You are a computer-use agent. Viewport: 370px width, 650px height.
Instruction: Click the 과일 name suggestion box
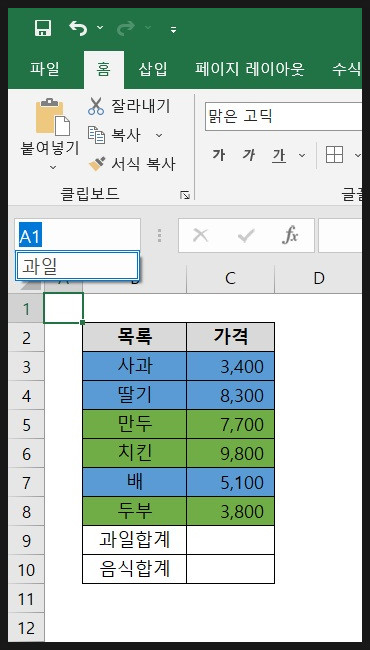pos(77,265)
